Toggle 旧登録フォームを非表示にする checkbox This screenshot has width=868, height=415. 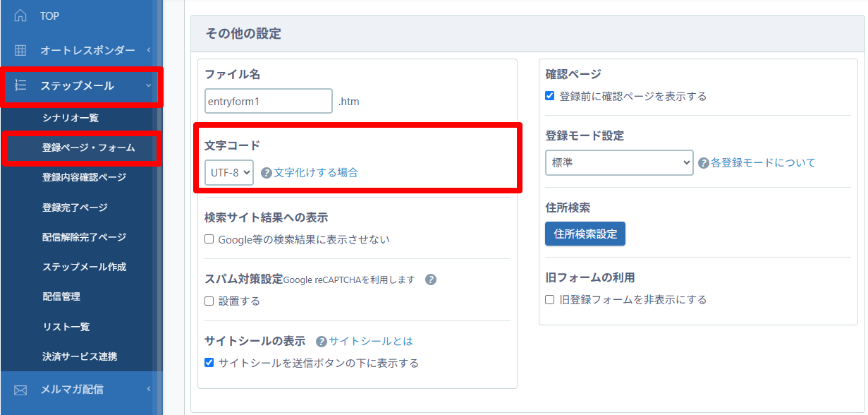click(x=550, y=299)
